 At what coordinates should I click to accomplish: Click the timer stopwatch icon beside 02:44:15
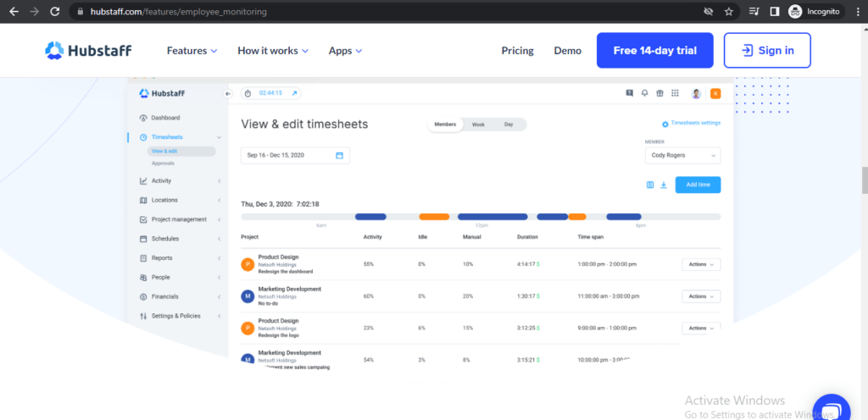pyautogui.click(x=248, y=93)
